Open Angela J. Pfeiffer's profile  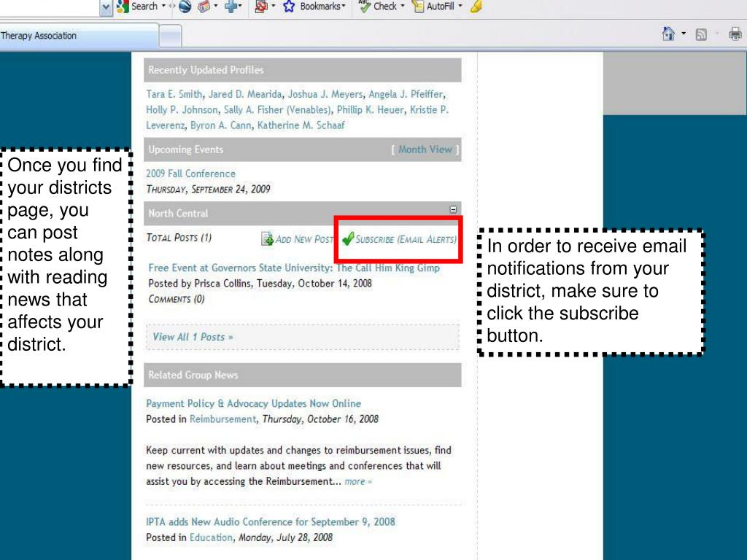click(406, 94)
